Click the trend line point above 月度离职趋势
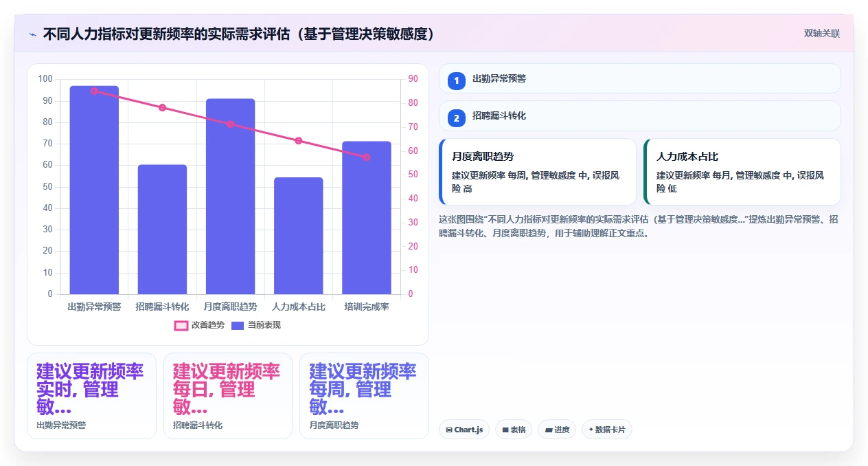 pyautogui.click(x=230, y=124)
